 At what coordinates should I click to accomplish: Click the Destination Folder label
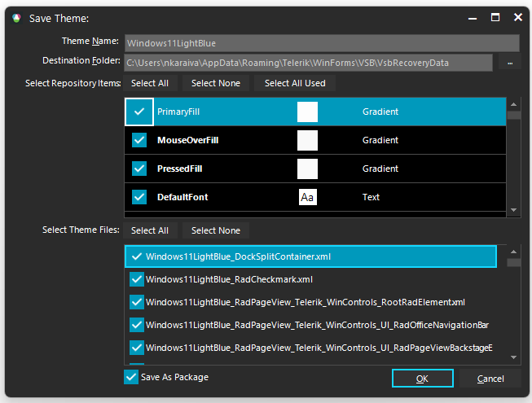(81, 60)
